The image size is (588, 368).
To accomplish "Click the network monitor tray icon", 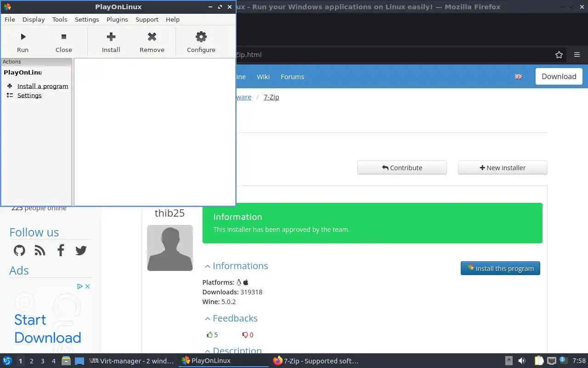I will tap(552, 361).
